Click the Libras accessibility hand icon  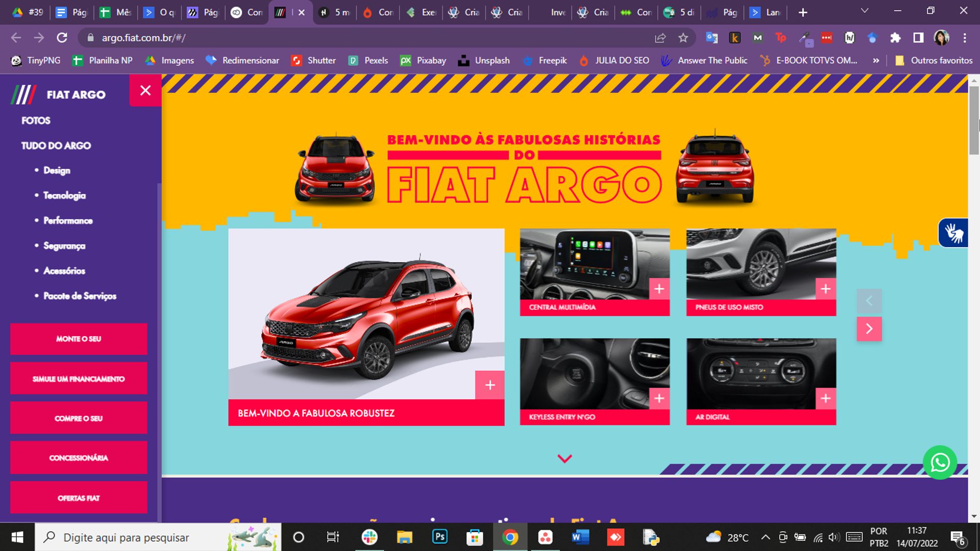953,233
